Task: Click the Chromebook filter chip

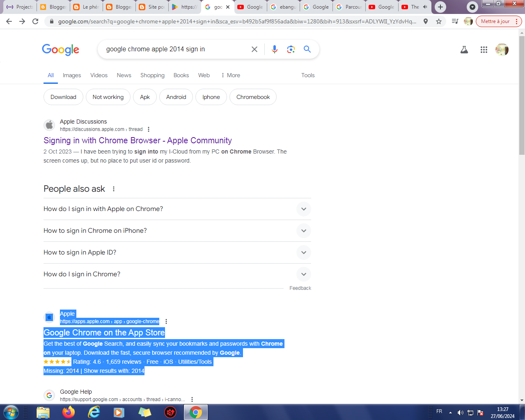Action: pos(253,97)
